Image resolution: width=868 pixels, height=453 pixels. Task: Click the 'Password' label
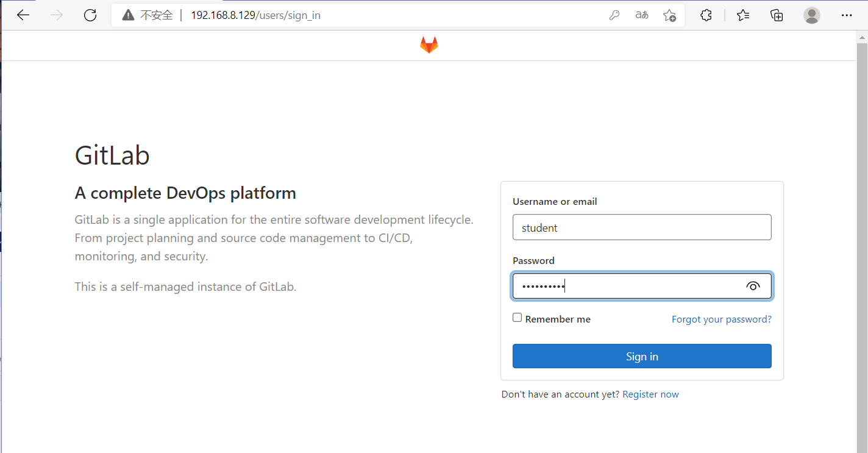(x=533, y=260)
